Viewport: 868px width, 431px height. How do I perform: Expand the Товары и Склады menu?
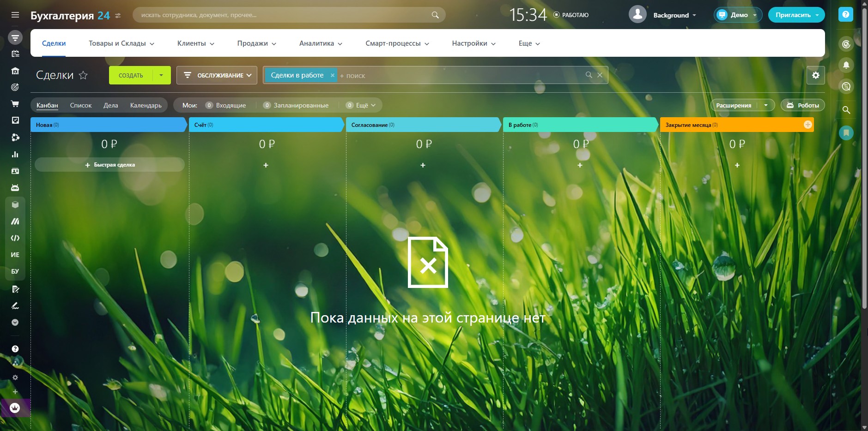pos(121,43)
